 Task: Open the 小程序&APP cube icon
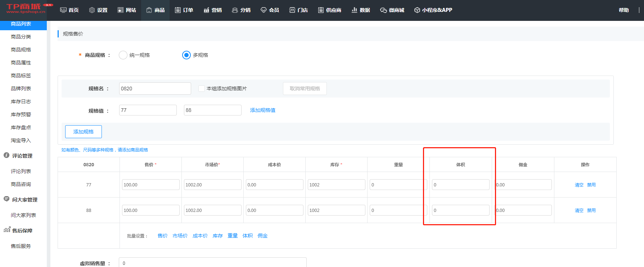pyautogui.click(x=417, y=10)
